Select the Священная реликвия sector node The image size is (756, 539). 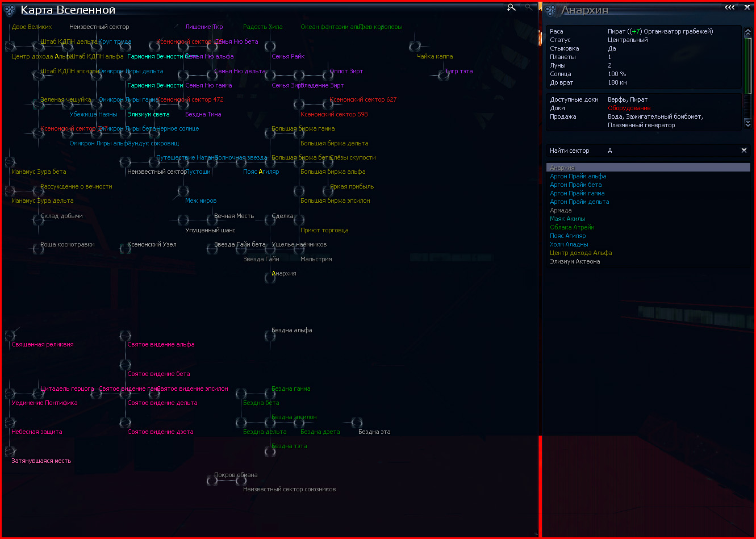coord(10,336)
